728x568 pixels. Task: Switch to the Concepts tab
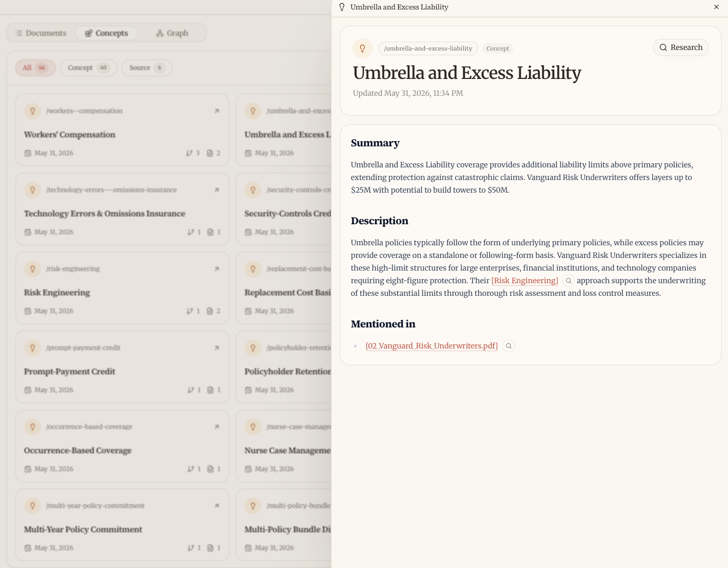click(106, 33)
